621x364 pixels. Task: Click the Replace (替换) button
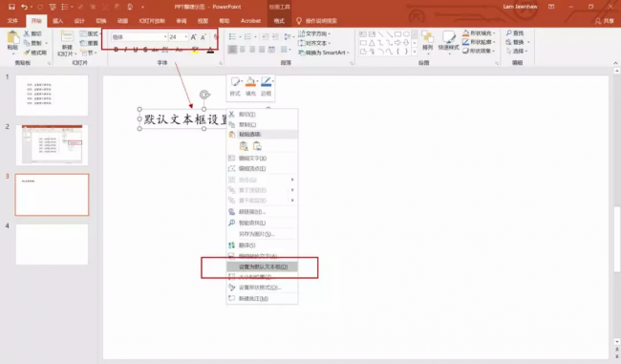coord(517,42)
